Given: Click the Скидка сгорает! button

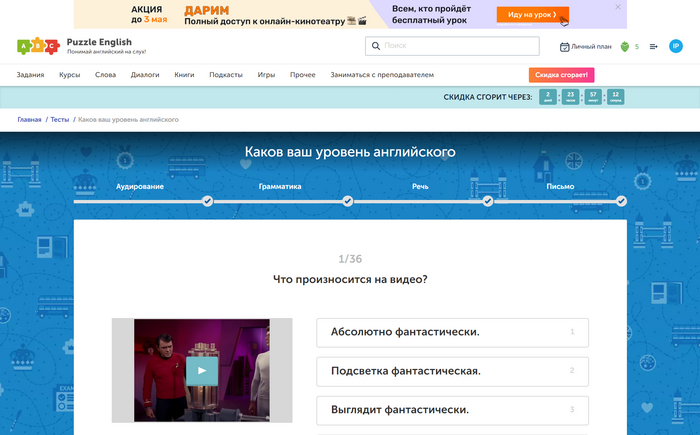Looking at the screenshot, I should pyautogui.click(x=561, y=75).
